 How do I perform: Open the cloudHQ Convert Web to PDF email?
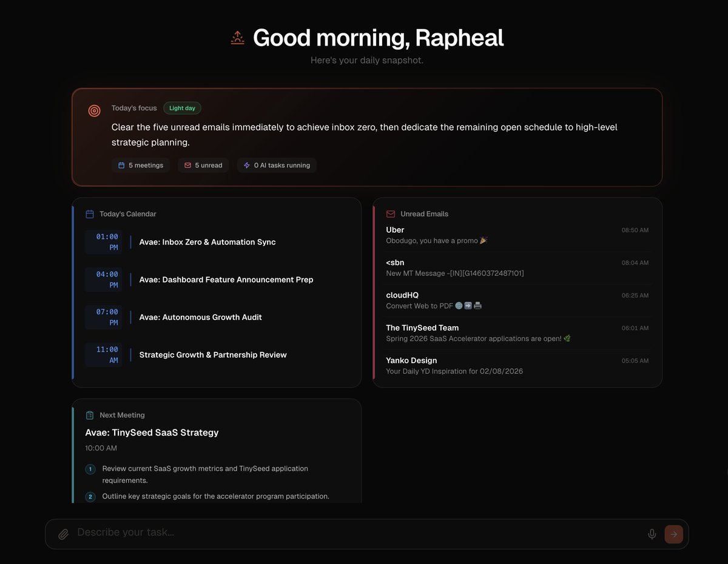(517, 301)
